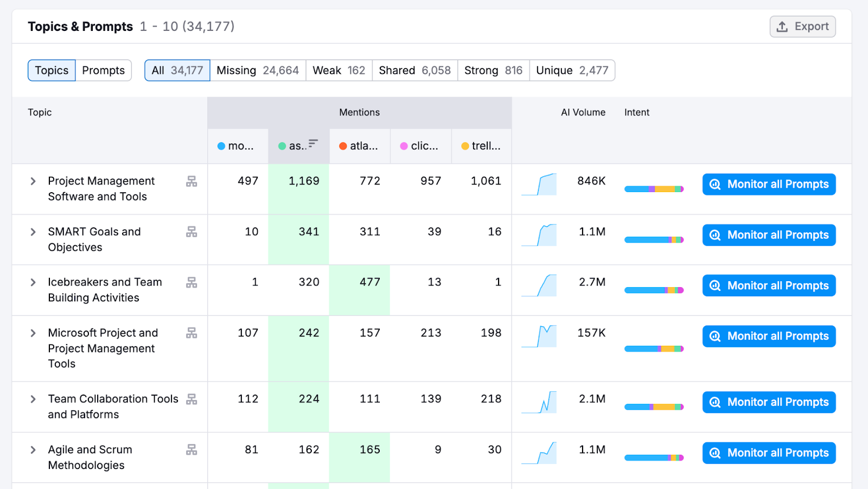The image size is (868, 489).
Task: Click the blue dot icon in the monday column header
Action: click(x=221, y=145)
